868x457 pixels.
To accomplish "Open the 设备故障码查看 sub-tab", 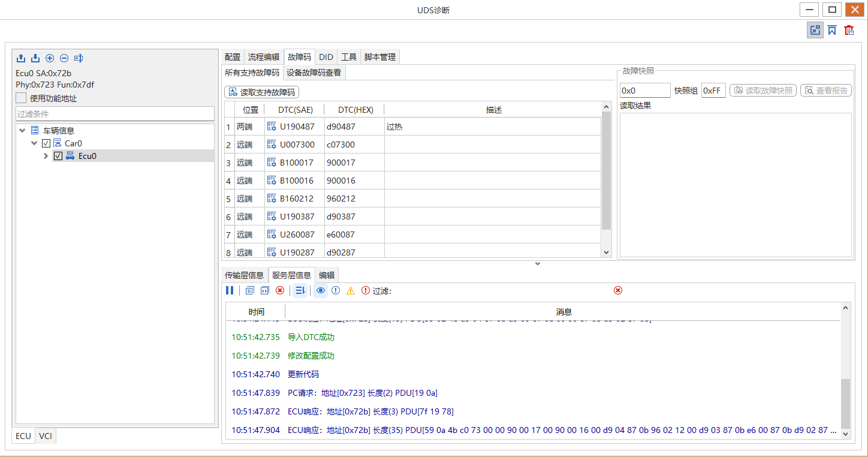I will tap(314, 73).
